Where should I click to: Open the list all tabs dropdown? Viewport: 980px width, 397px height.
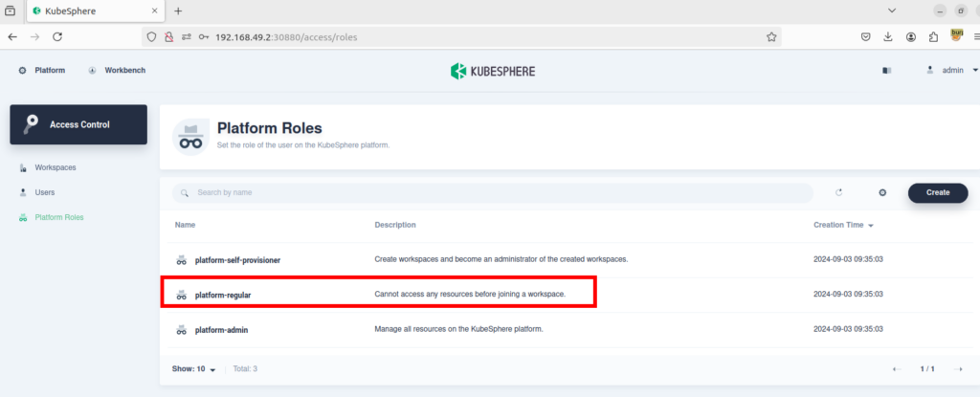click(x=892, y=11)
